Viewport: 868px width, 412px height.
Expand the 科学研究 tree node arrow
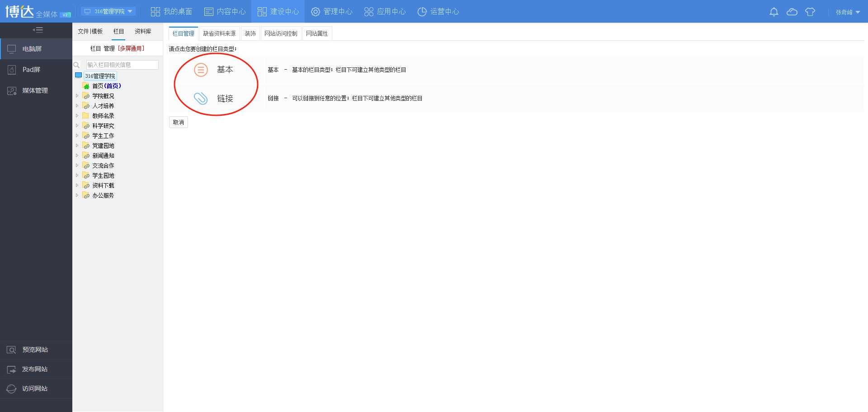click(77, 126)
